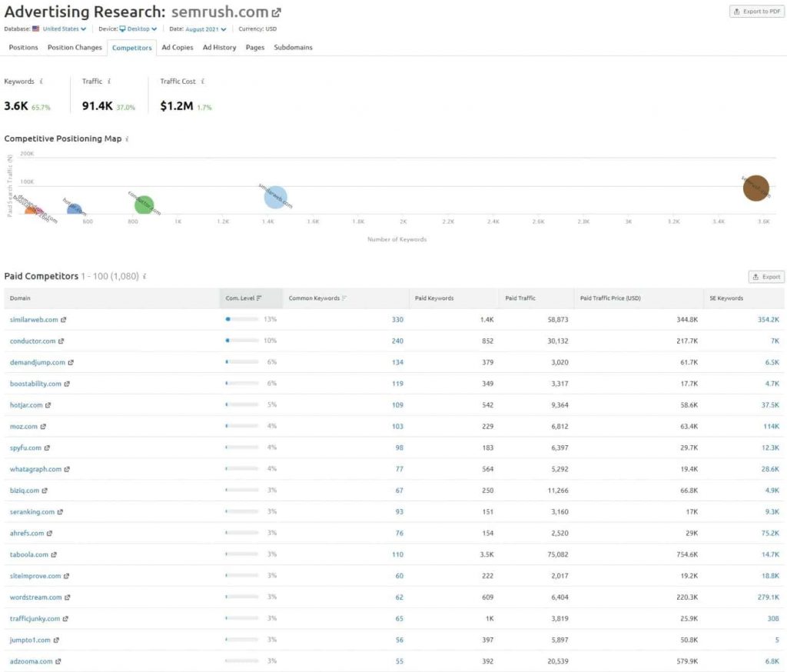
Task: Show info icon beside Paid Competitors heading
Action: [144, 276]
